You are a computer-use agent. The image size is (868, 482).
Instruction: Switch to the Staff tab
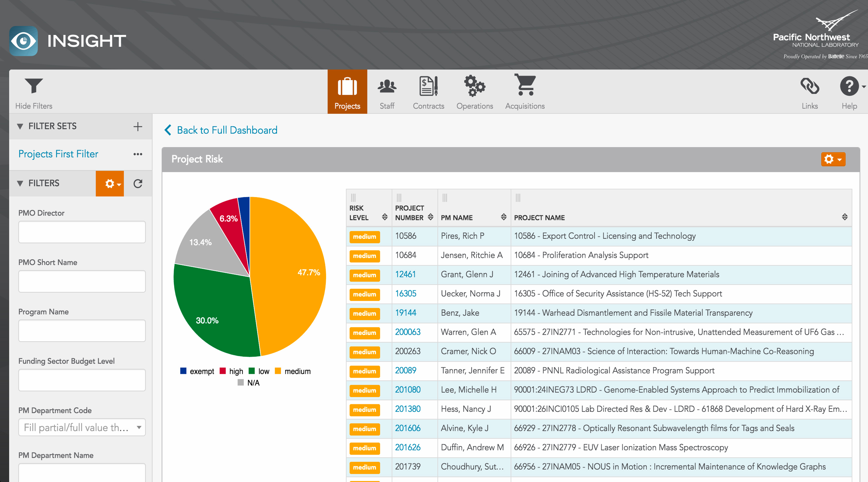pyautogui.click(x=387, y=92)
